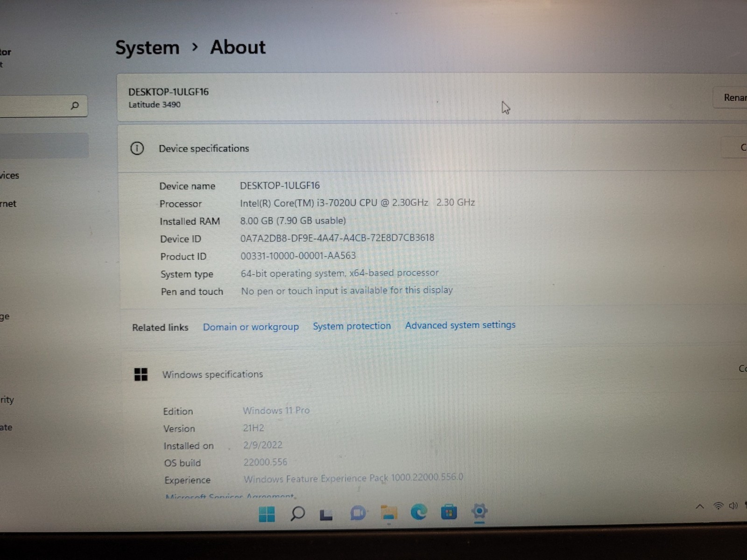The height and width of the screenshot is (560, 747).
Task: Open System protection link
Action: coord(352,326)
